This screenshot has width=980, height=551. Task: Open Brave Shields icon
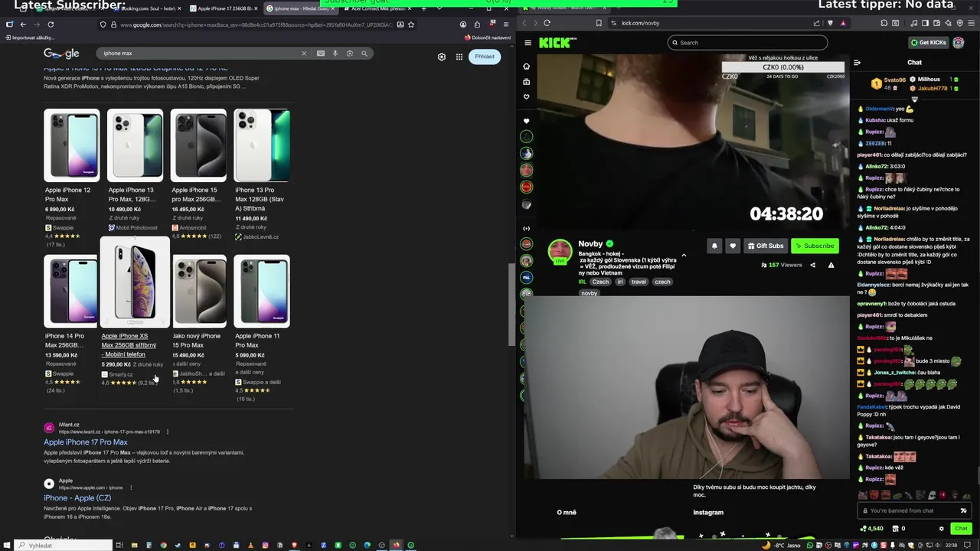(830, 23)
